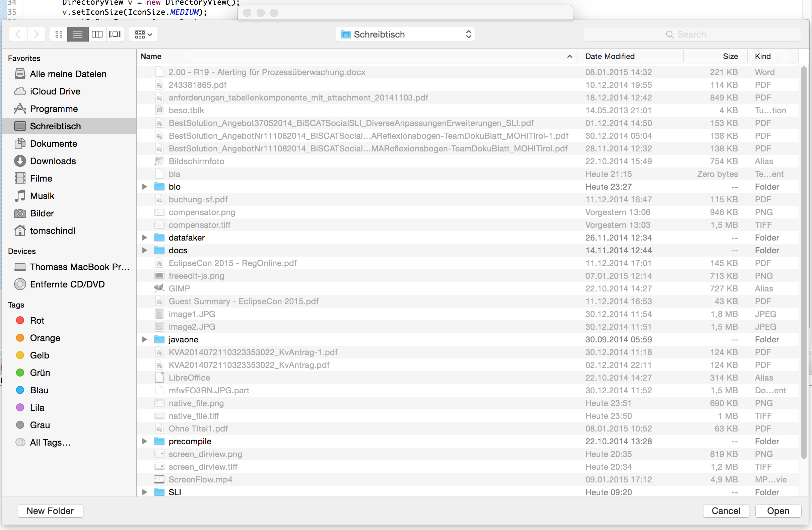Open Bilder in sidebar
Viewport: 812px width, 530px height.
[68, 213]
